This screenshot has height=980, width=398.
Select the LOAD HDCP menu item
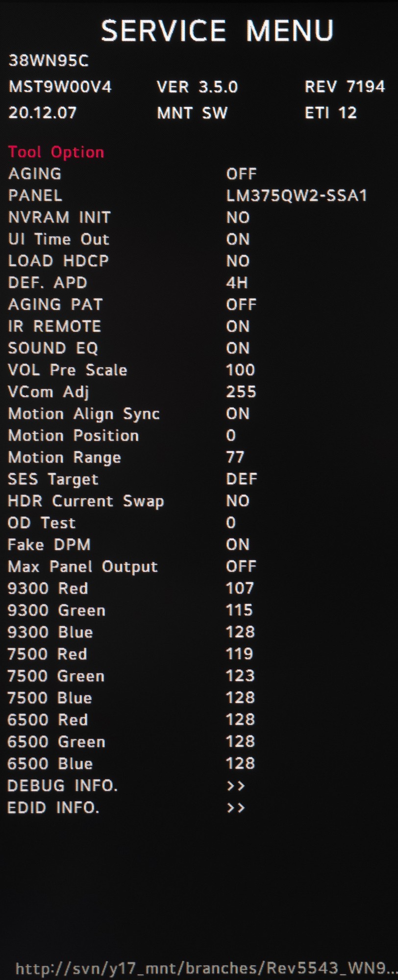pos(58,261)
